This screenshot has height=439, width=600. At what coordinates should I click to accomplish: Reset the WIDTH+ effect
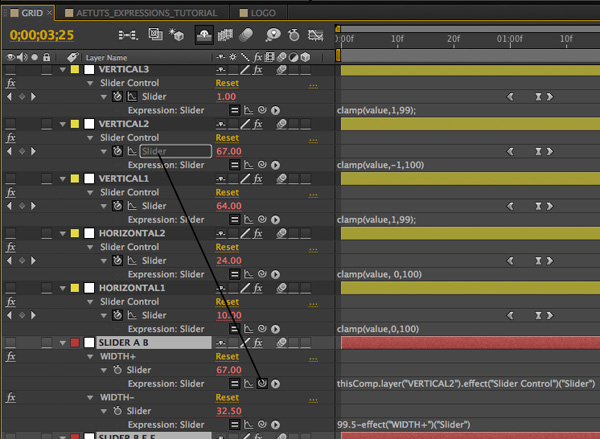227,357
